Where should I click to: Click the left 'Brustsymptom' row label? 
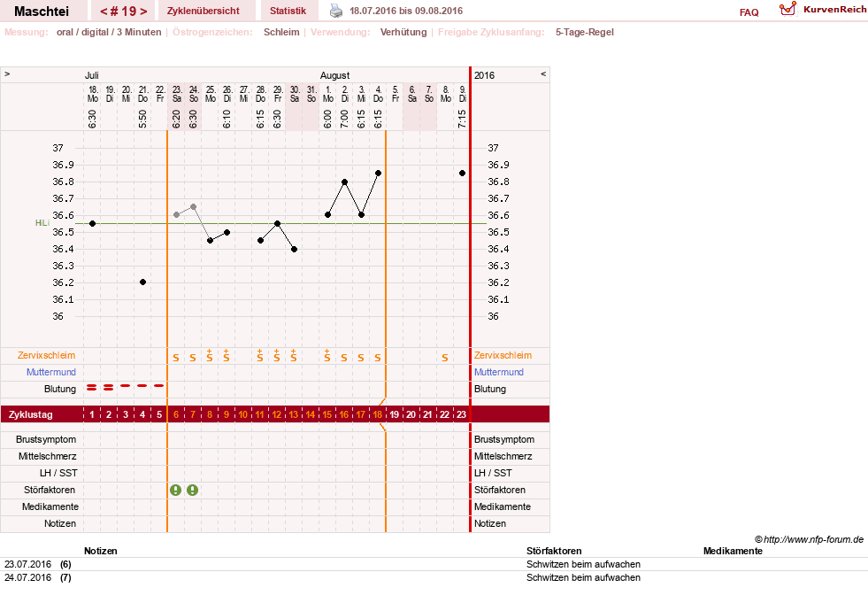coord(46,439)
